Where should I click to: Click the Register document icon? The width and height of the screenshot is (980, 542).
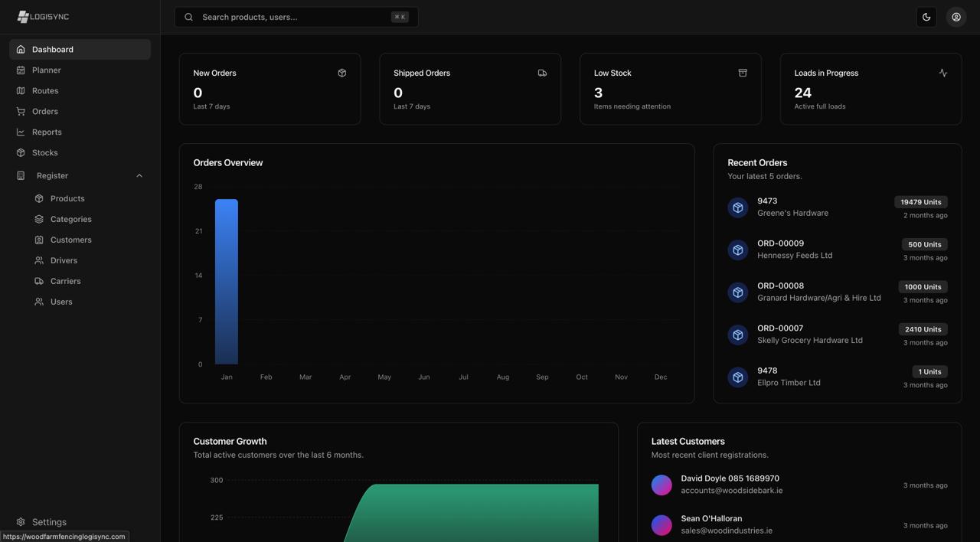(x=21, y=175)
